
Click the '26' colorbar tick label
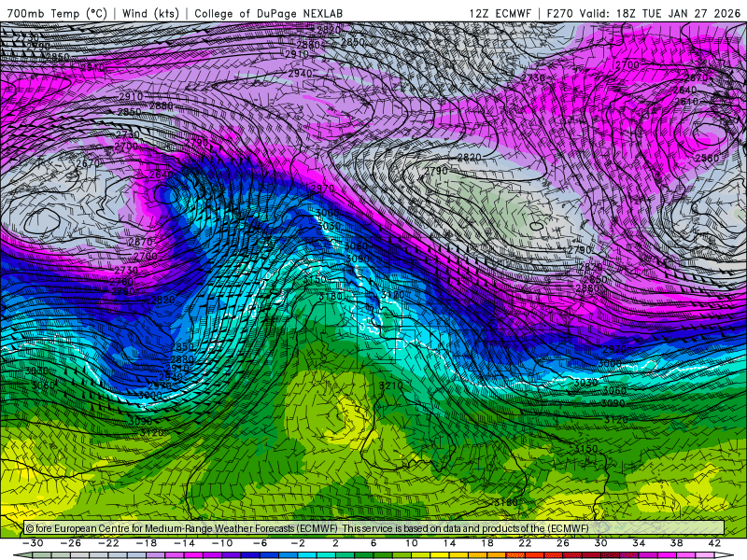point(563,543)
